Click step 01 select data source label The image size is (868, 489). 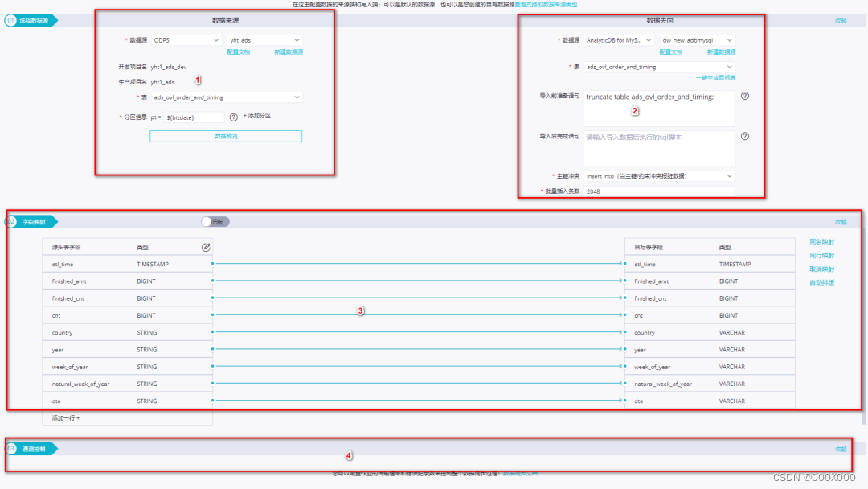31,20
